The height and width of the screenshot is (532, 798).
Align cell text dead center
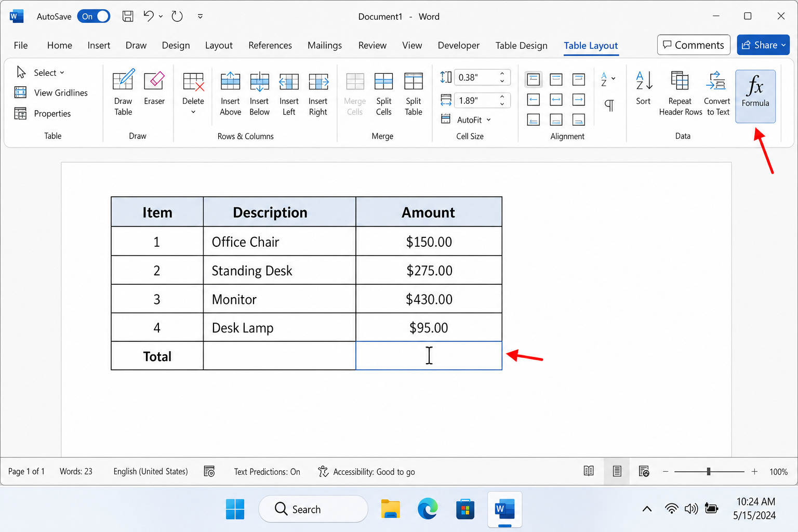(556, 99)
